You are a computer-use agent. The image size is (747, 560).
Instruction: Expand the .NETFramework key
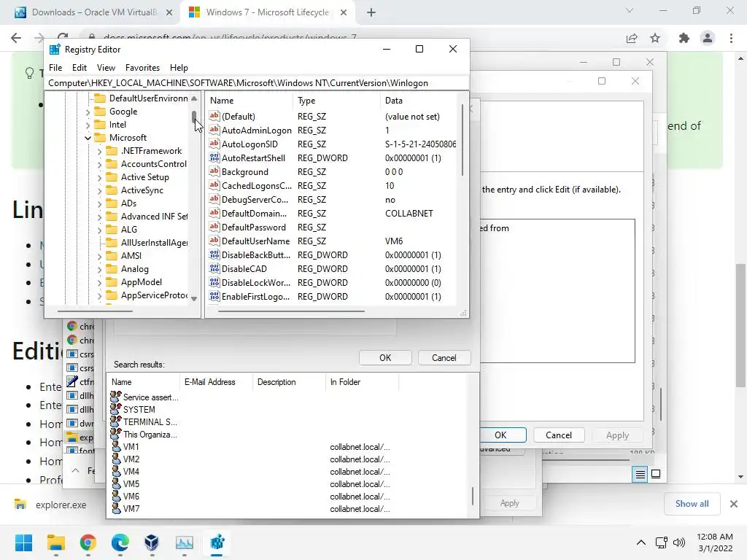tap(99, 152)
